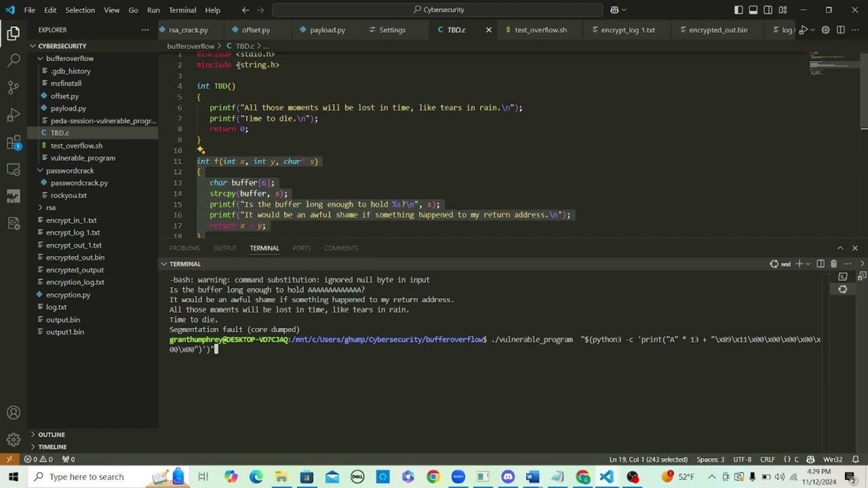This screenshot has width=868, height=488.
Task: Open the Remote Explorer view
Action: pos(14,169)
